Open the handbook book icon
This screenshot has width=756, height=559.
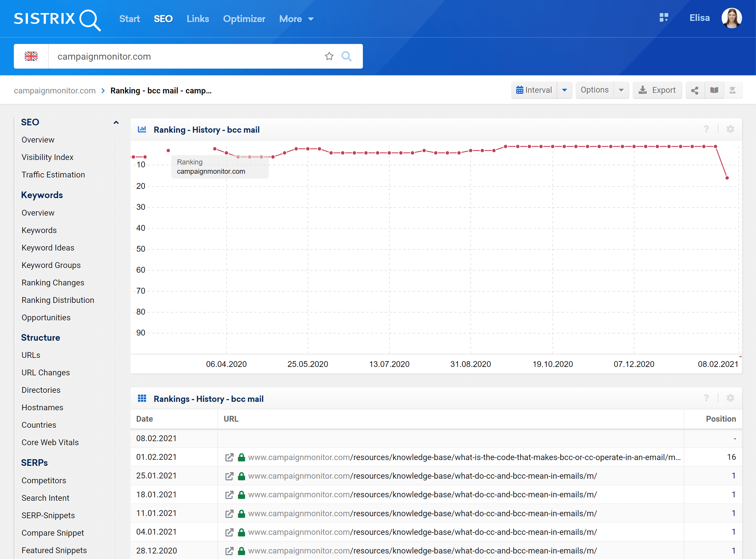pos(714,90)
